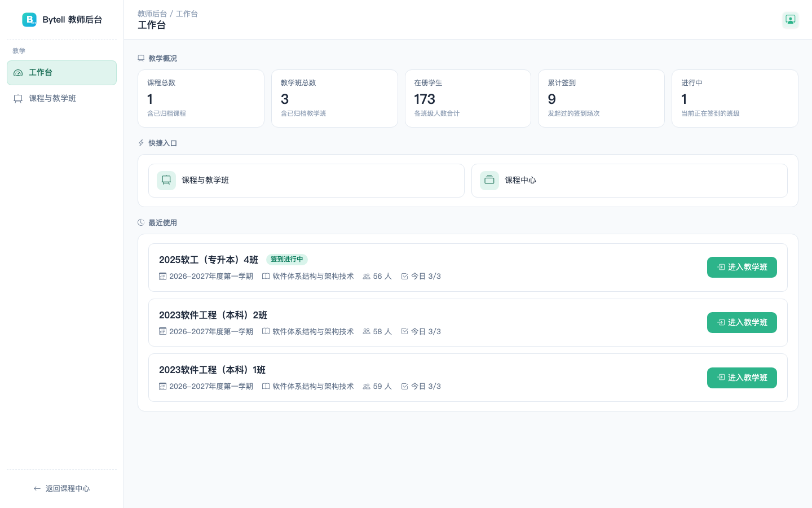The height and width of the screenshot is (508, 812).
Task: Open the user profile icon at top right
Action: click(791, 20)
